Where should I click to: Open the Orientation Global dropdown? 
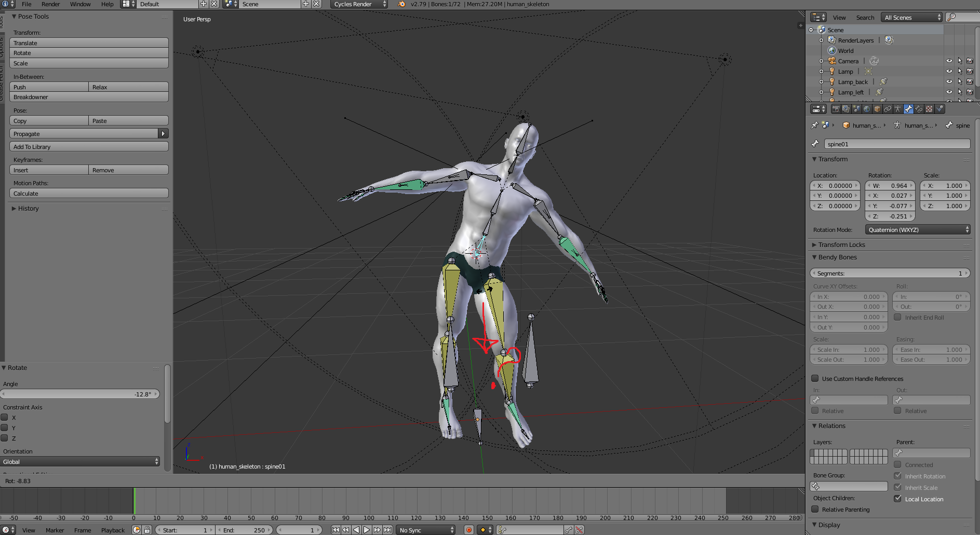click(80, 461)
